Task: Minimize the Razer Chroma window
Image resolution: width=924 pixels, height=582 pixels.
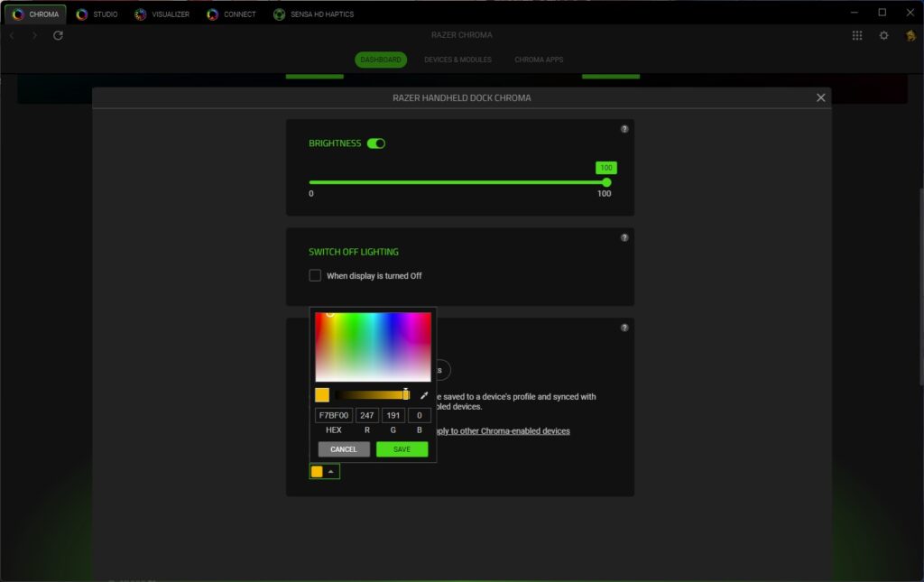Action: tap(854, 13)
